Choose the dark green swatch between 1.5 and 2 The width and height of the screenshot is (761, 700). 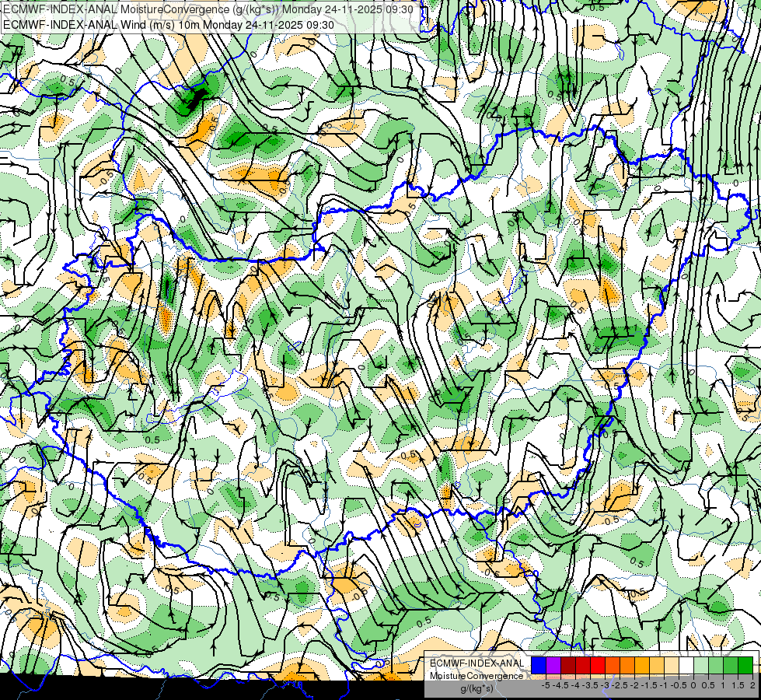pos(745,665)
